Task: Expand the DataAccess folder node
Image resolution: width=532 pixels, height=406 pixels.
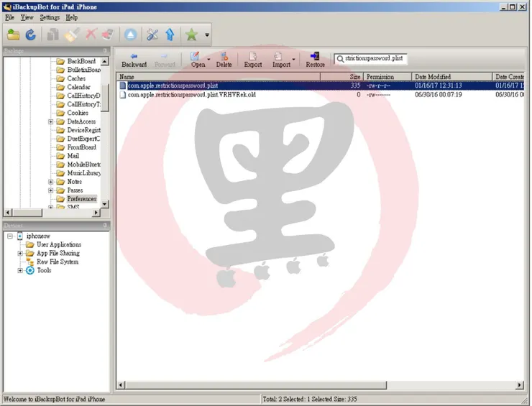Action: [50, 121]
